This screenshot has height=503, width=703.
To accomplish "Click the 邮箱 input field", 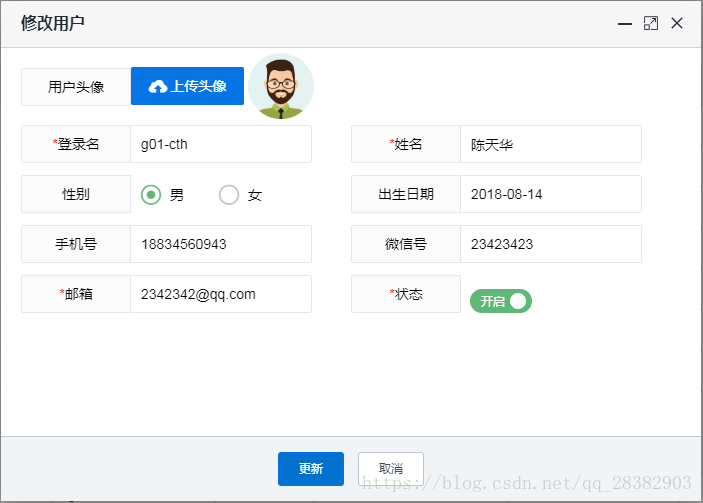I will pos(221,294).
